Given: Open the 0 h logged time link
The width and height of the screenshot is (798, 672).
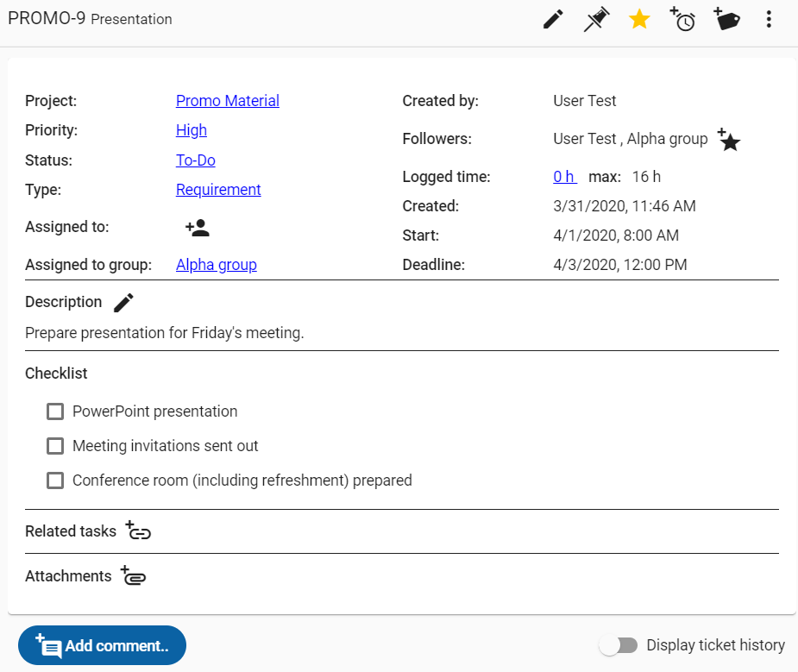Looking at the screenshot, I should pos(565,177).
